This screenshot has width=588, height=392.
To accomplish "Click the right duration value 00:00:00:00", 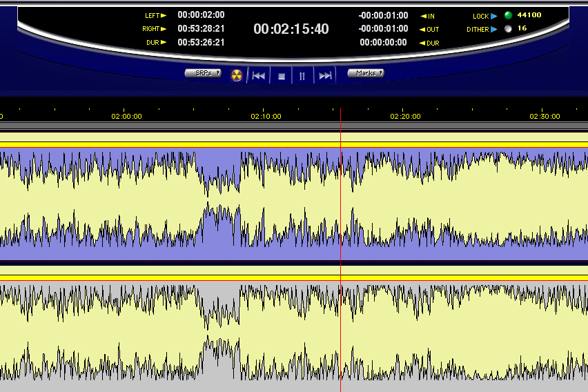I will (383, 42).
